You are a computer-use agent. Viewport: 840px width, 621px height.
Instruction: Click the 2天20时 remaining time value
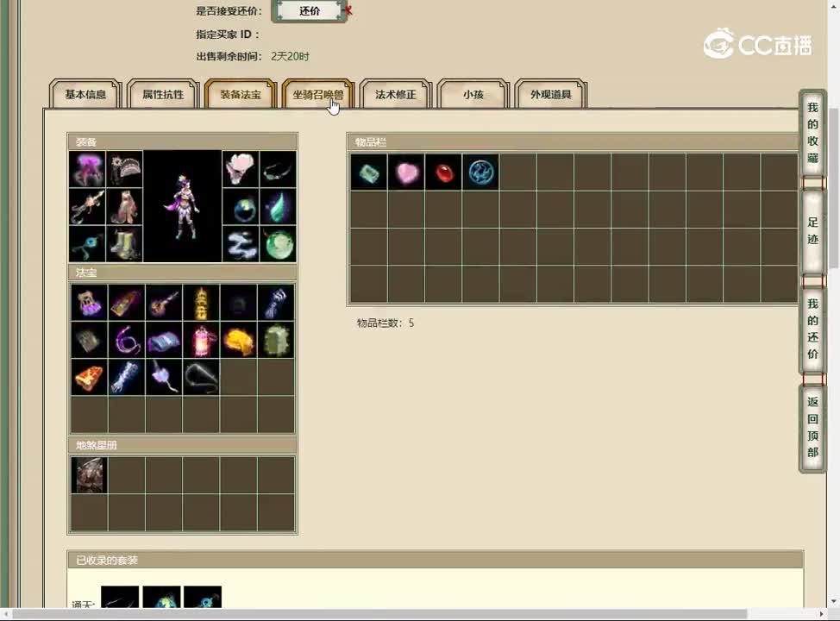(290, 56)
